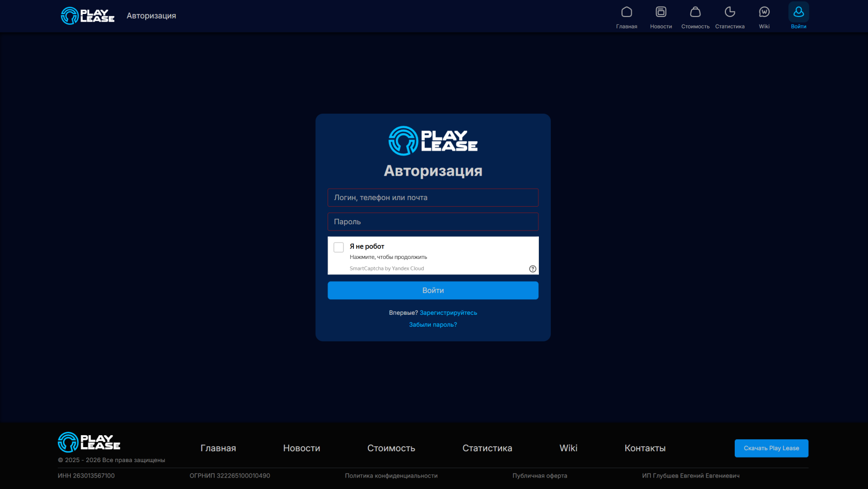Viewport: 868px width, 489px height.
Task: Click the Нажмите, чтобы продолжить captcha hint
Action: coord(389,257)
